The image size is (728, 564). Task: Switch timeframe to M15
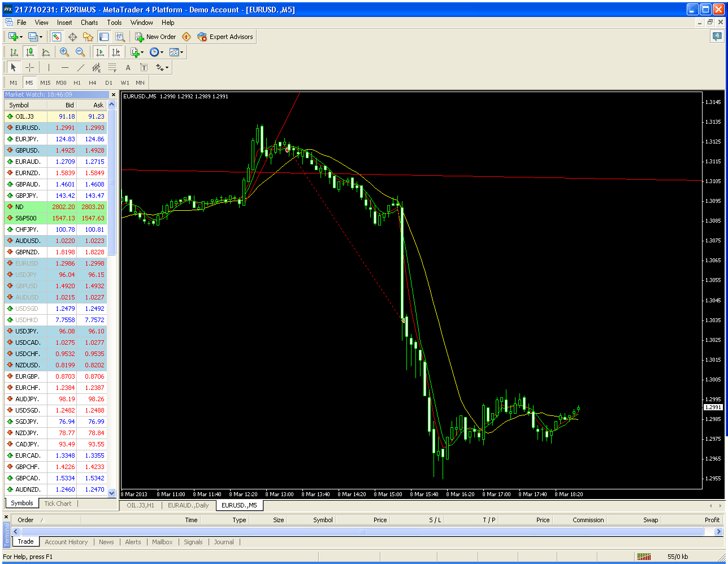[45, 83]
